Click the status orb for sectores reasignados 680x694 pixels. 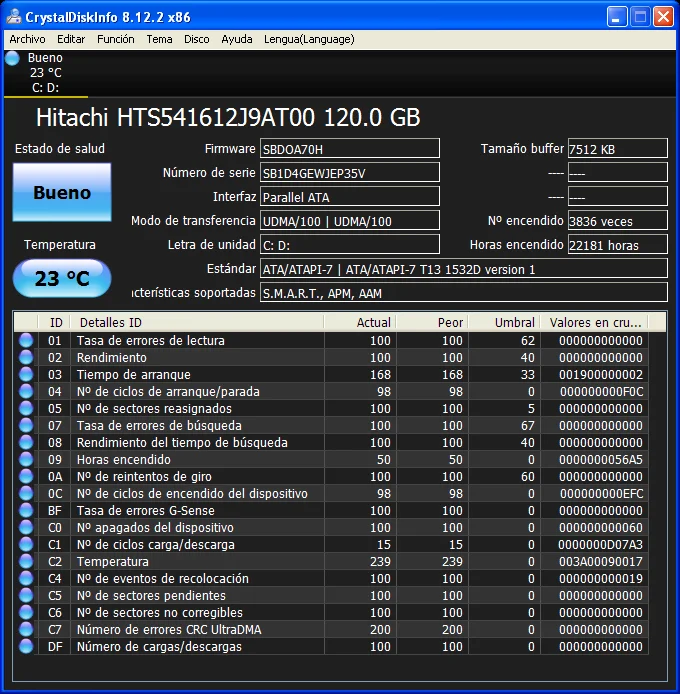pyautogui.click(x=26, y=408)
